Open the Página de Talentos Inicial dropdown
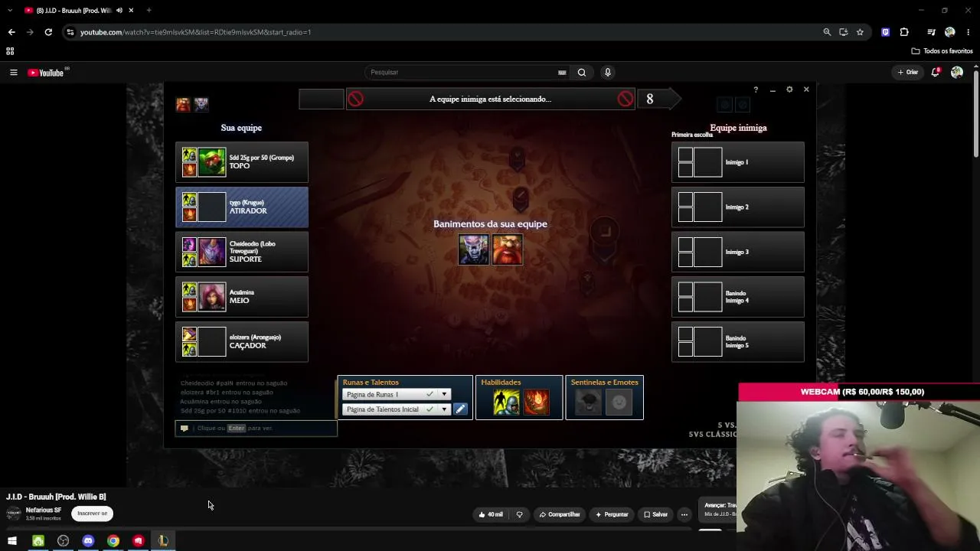980x551 pixels. 397,409
